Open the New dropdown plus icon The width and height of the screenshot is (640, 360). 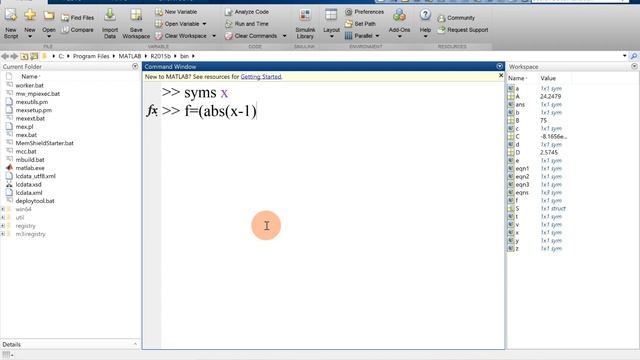click(30, 16)
